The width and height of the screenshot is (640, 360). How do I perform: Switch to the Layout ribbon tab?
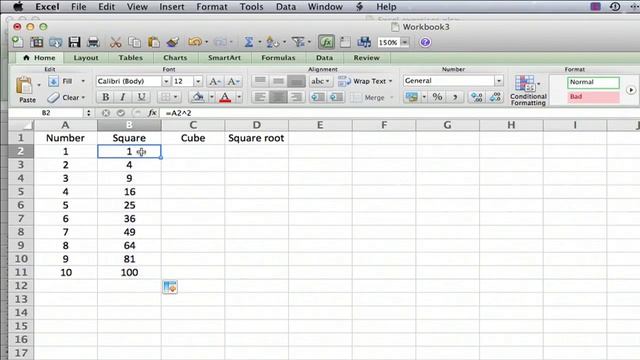coord(86,58)
